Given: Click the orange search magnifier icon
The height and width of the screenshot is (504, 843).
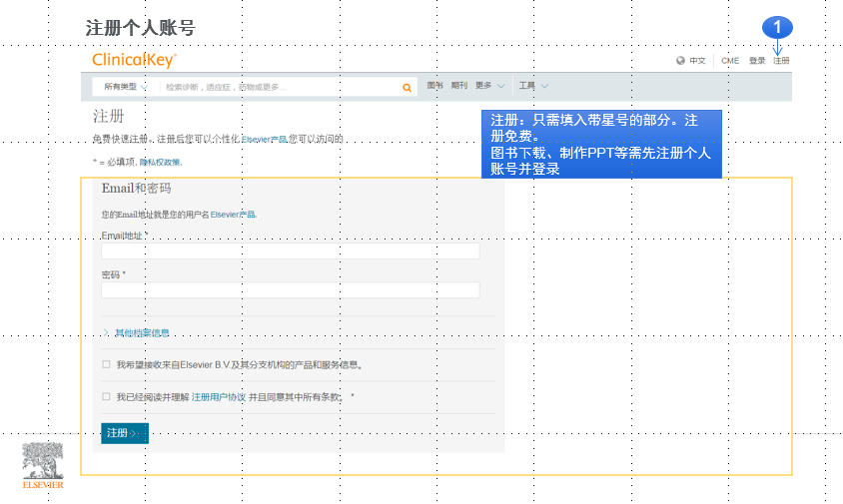Looking at the screenshot, I should pos(407,88).
